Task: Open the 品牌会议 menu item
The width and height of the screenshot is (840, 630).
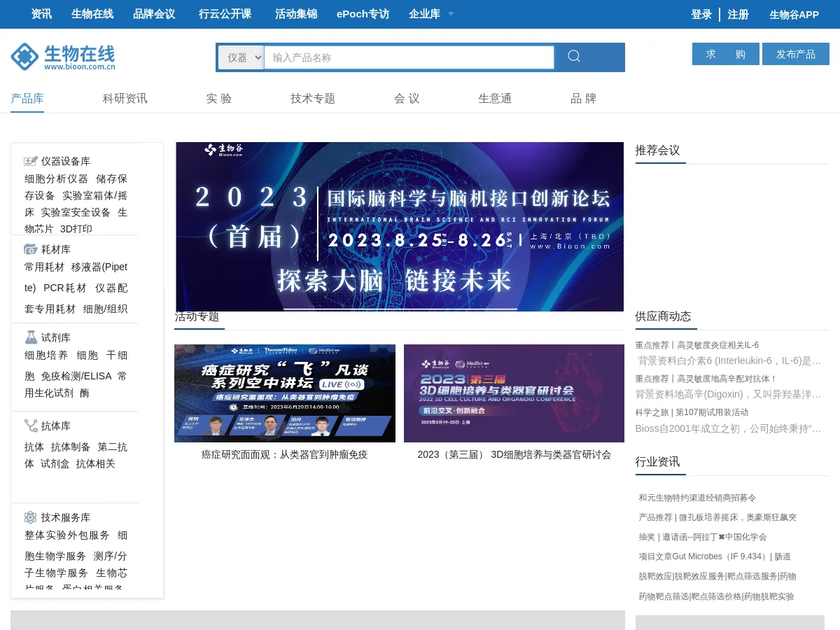Action: (153, 14)
